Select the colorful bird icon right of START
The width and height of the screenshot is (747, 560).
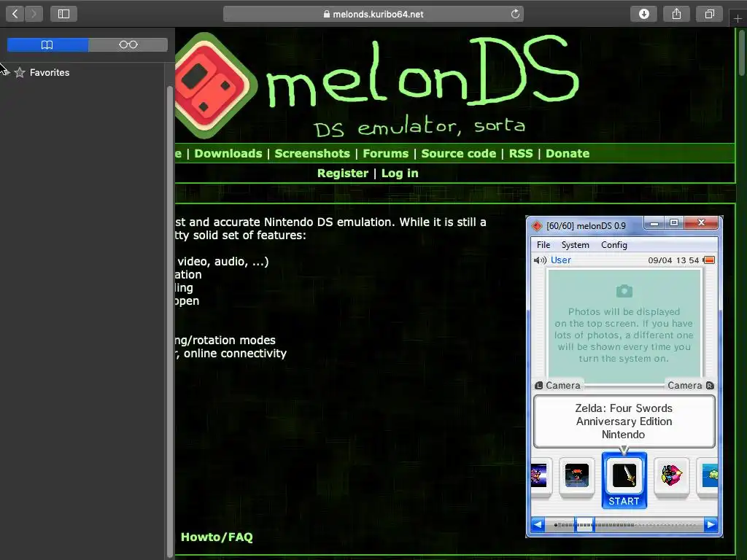[x=671, y=475]
